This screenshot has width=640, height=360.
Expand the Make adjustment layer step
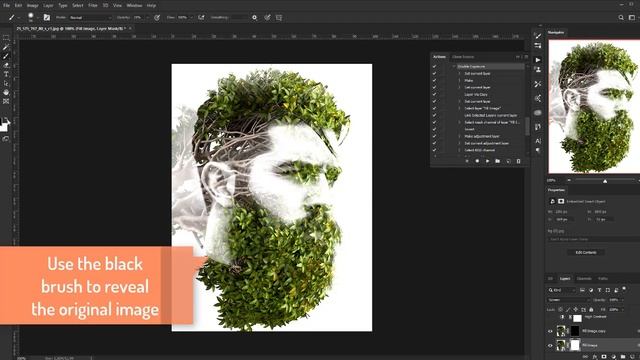point(459,136)
